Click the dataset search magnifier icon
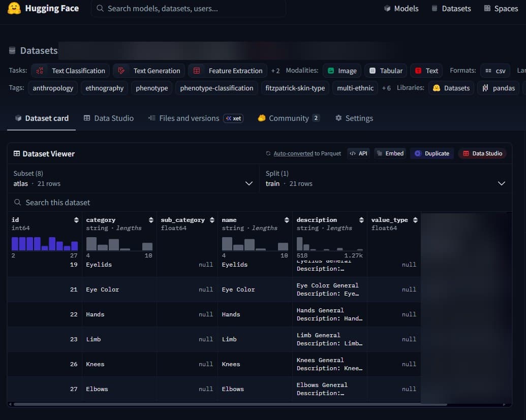The height and width of the screenshot is (420, 526). pyautogui.click(x=17, y=203)
